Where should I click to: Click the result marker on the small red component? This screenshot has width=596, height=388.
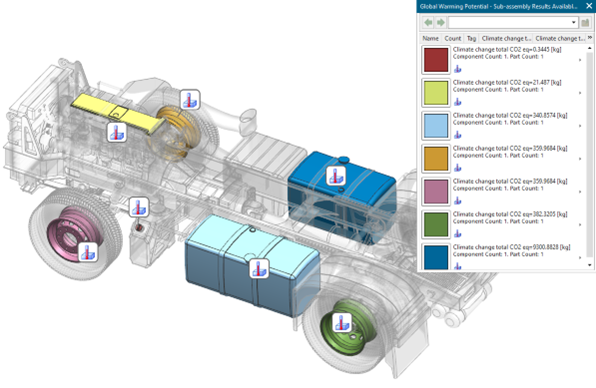click(139, 207)
